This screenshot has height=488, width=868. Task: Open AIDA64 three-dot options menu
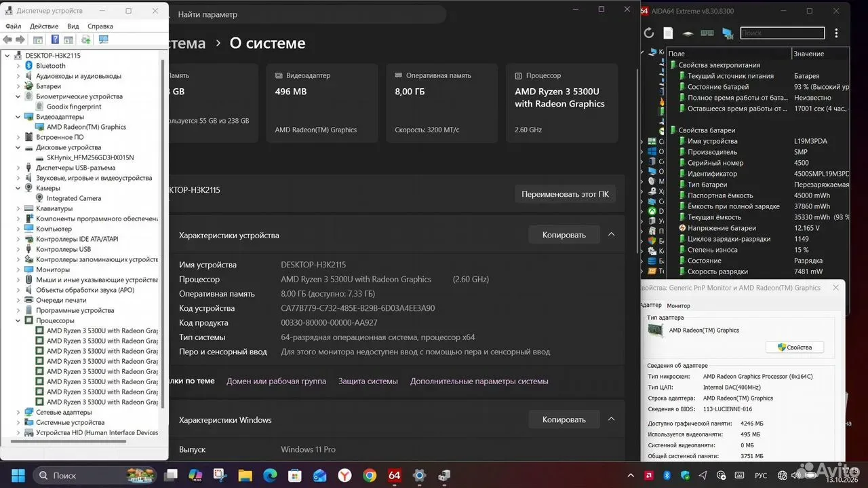point(837,33)
